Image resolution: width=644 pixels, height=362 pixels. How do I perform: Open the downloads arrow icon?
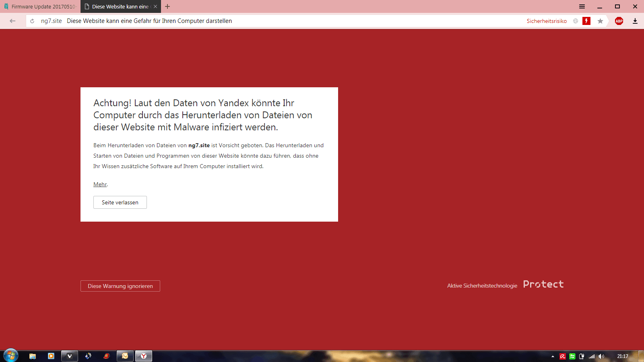click(x=635, y=21)
